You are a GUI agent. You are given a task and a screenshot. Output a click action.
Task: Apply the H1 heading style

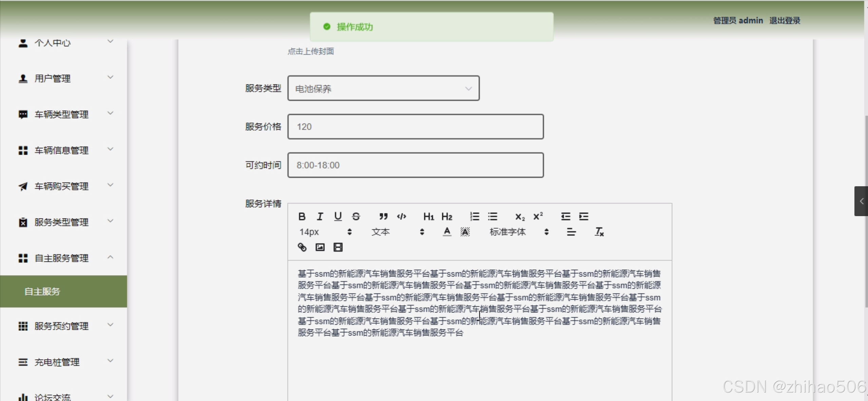tap(428, 216)
